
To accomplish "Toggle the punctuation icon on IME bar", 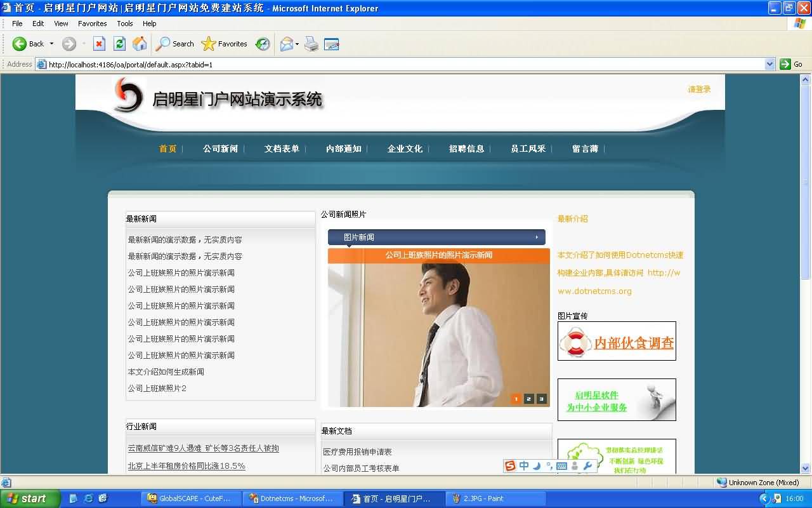I will [x=549, y=466].
